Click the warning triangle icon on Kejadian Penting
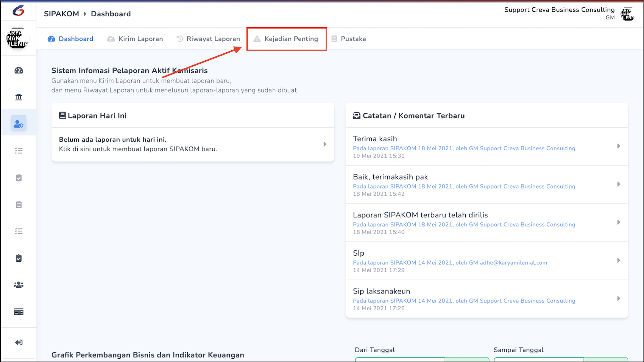The image size is (644, 362). coord(257,39)
